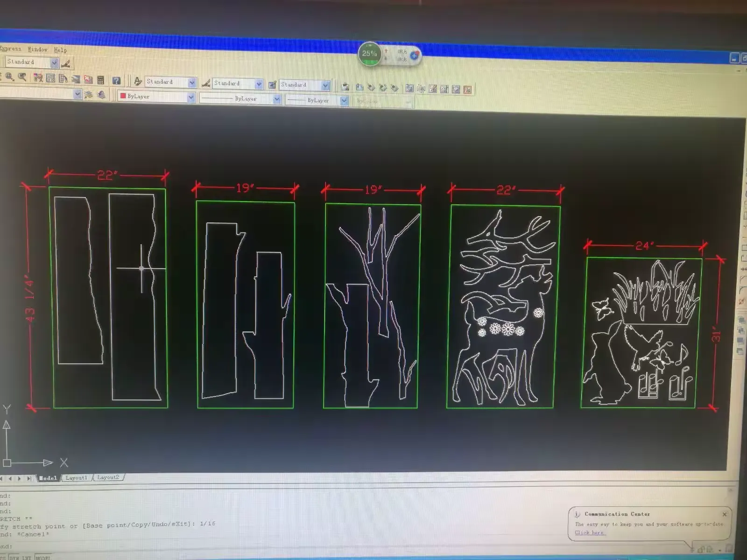Open the Text Style manager icon

click(x=138, y=81)
